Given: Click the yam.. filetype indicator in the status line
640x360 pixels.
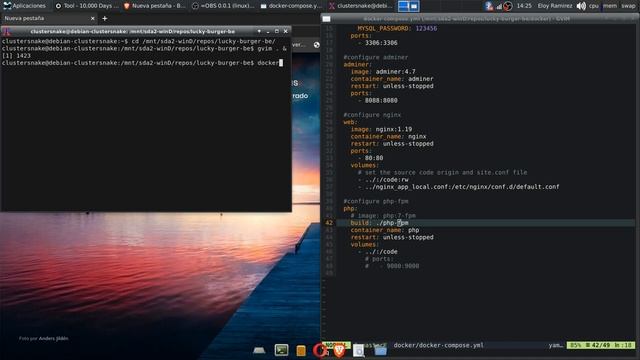Looking at the screenshot, I should click(x=556, y=345).
